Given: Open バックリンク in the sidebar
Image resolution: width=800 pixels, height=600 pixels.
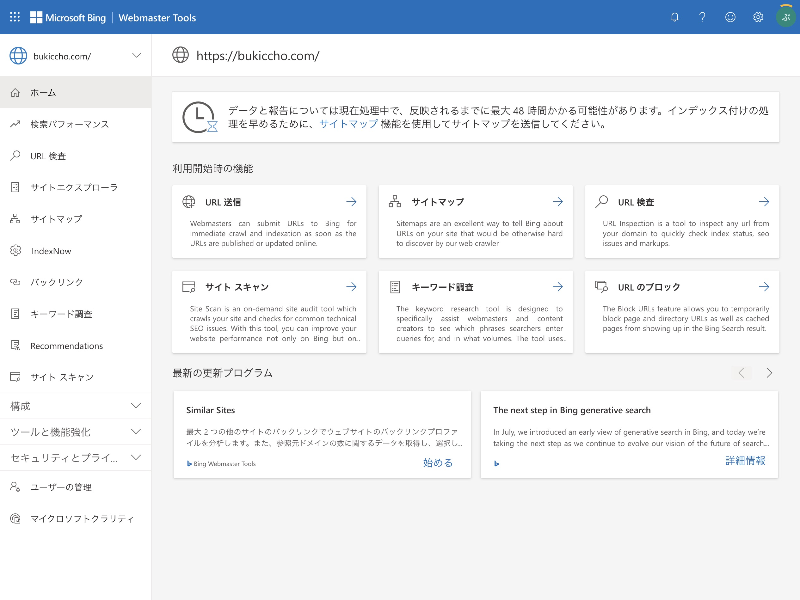Looking at the screenshot, I should click(76, 282).
